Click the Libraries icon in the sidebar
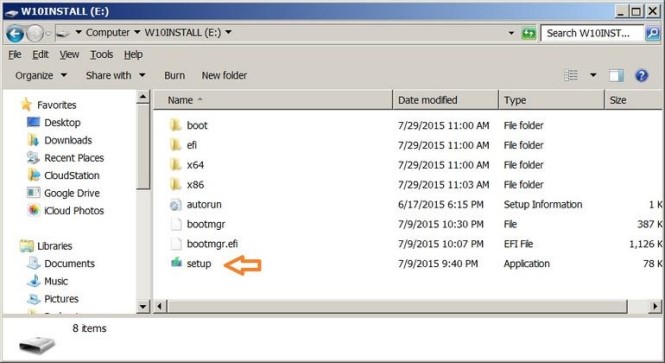Image resolution: width=665 pixels, height=363 pixels. point(27,246)
